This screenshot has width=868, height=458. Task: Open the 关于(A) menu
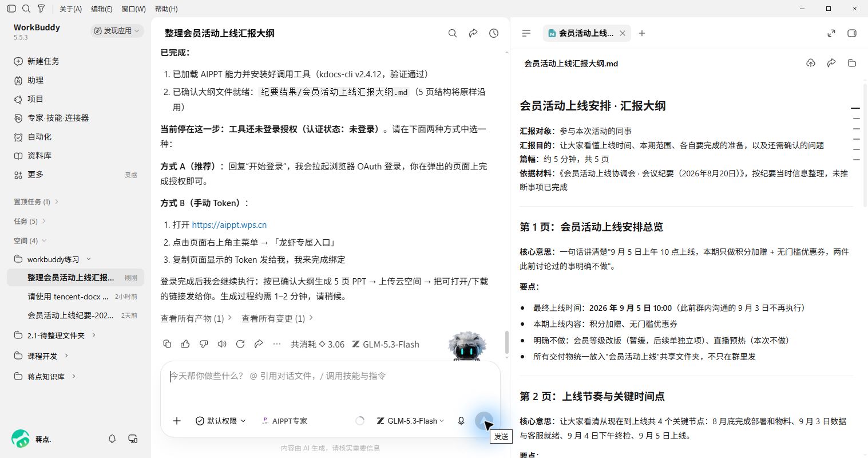71,9
